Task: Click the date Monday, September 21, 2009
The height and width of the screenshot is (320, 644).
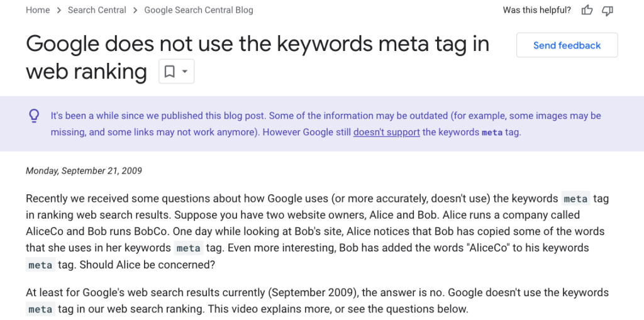Action: click(x=84, y=170)
